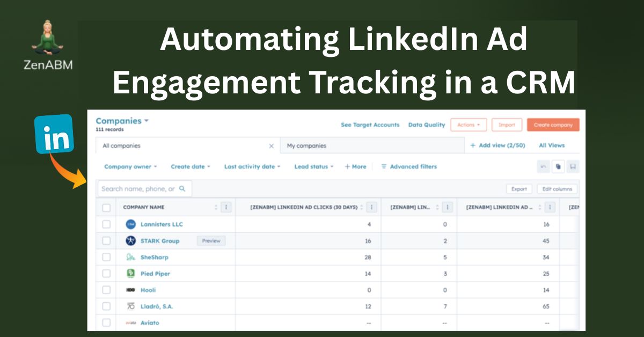
Task: Open the Aviato company record
Action: 150,323
